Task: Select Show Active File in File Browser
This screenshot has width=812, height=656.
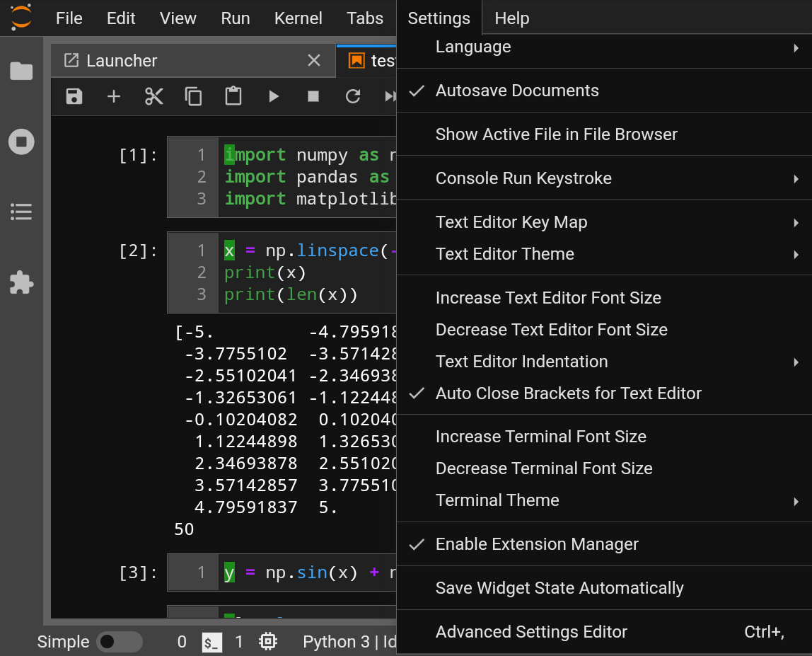Action: (556, 134)
